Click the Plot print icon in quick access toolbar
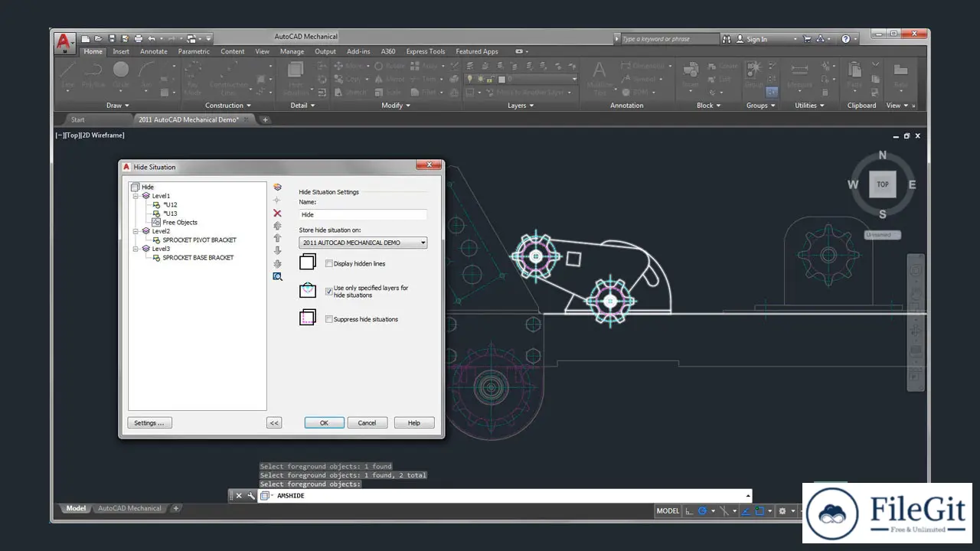This screenshot has height=551, width=980. [138, 38]
